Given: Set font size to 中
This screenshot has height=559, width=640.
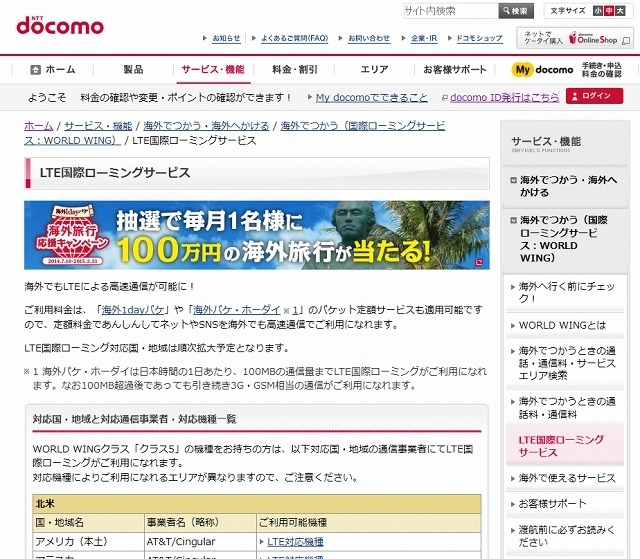Looking at the screenshot, I should [x=609, y=11].
